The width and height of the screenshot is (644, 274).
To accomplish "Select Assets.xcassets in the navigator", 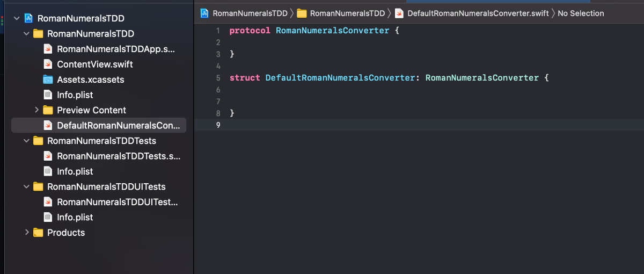I will tap(91, 80).
